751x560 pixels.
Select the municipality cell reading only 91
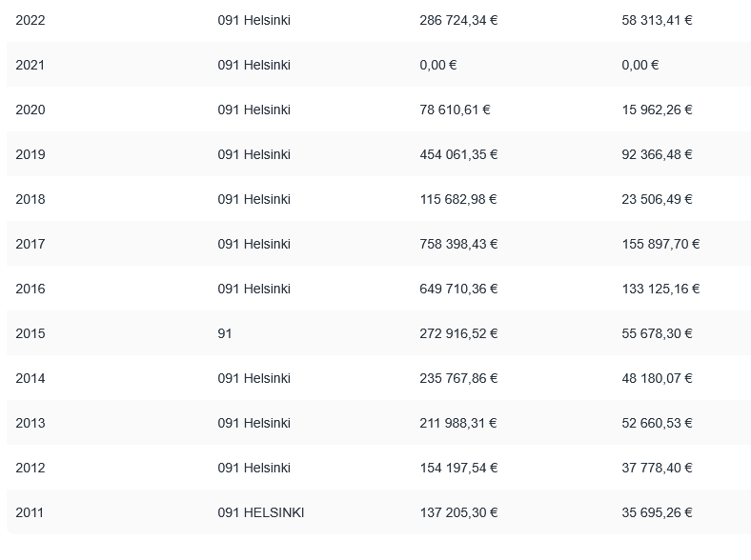[x=225, y=333]
